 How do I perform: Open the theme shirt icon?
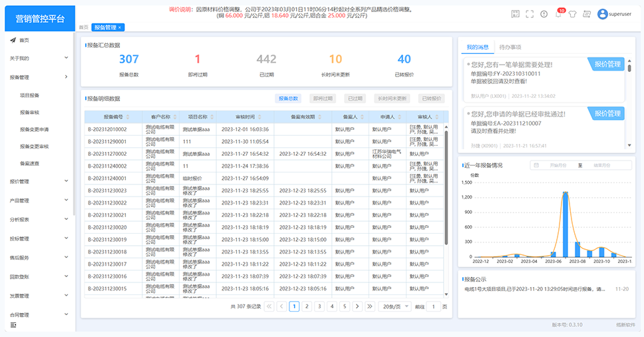573,14
